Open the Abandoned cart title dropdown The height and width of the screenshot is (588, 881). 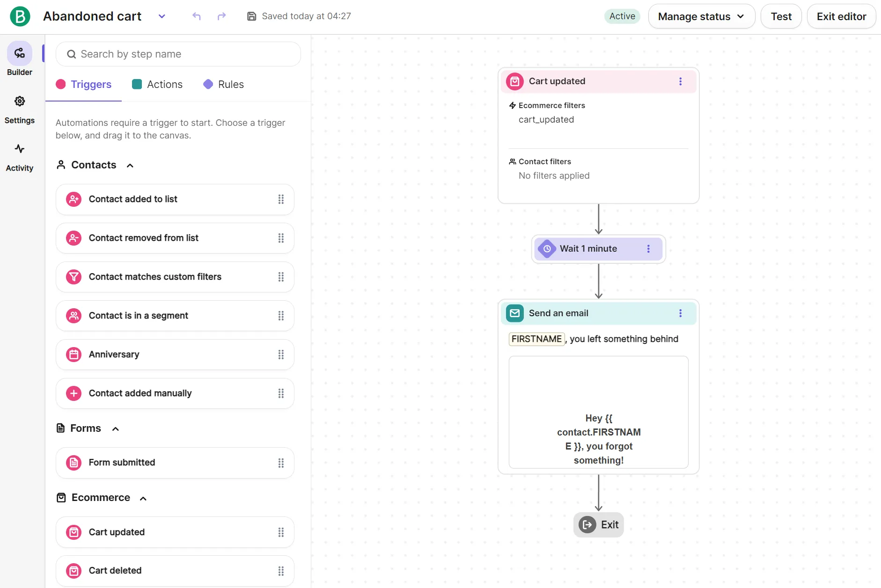click(162, 16)
